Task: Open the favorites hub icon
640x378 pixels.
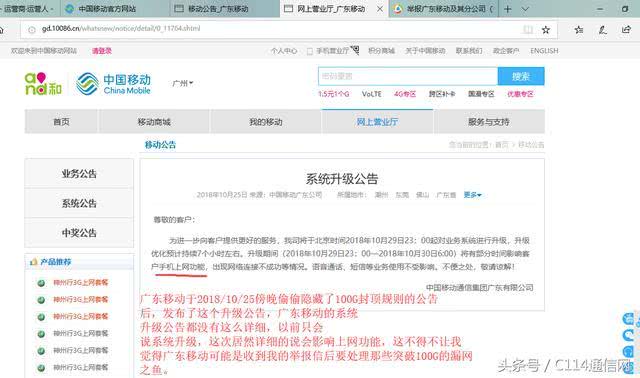Action: [x=579, y=29]
